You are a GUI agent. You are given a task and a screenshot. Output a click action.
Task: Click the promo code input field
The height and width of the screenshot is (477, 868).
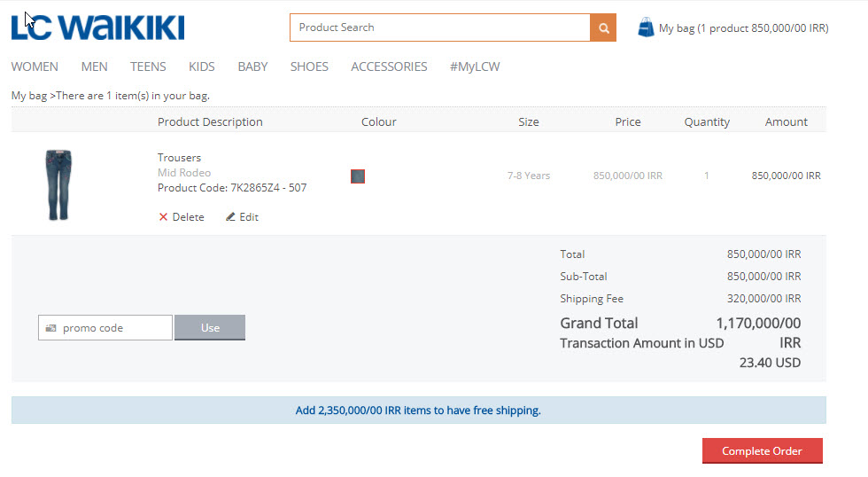pos(105,328)
